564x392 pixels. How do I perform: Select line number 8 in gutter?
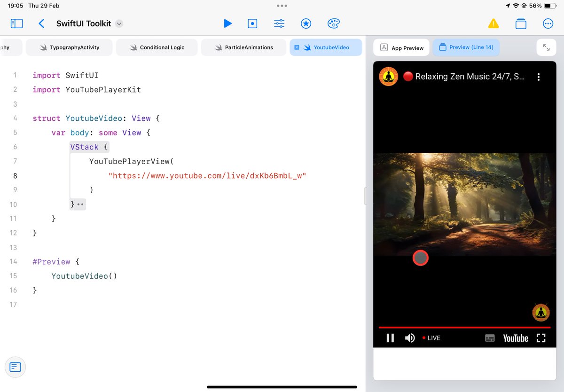coord(15,176)
